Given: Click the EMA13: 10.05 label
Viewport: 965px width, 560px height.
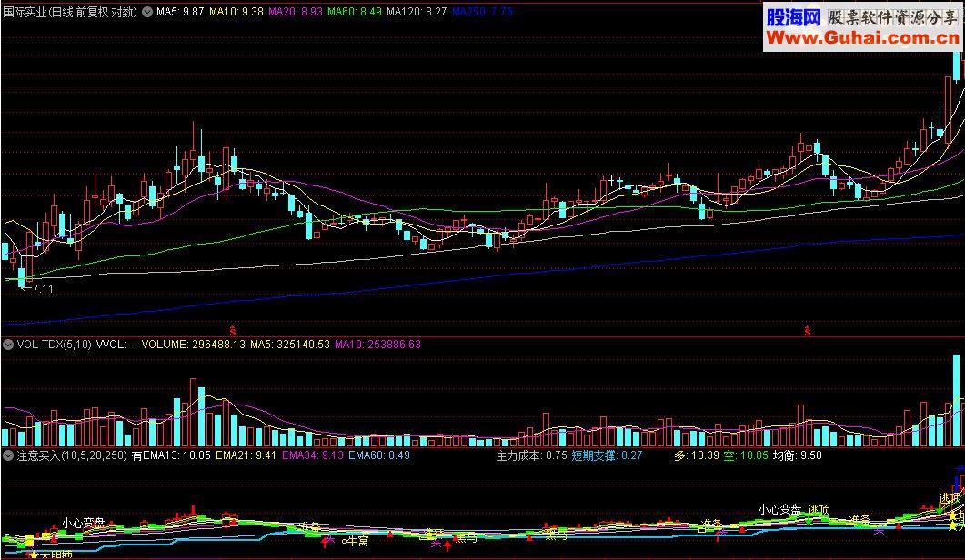Looking at the screenshot, I should [x=176, y=455].
